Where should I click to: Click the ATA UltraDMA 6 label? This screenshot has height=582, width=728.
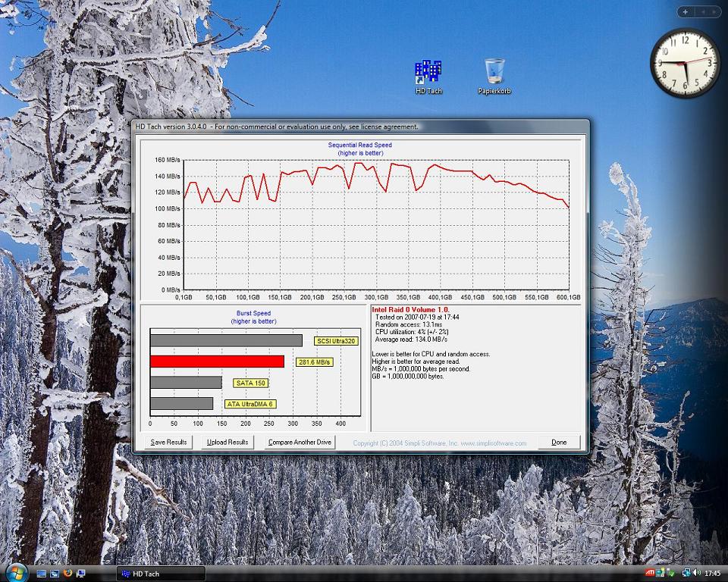tap(250, 404)
